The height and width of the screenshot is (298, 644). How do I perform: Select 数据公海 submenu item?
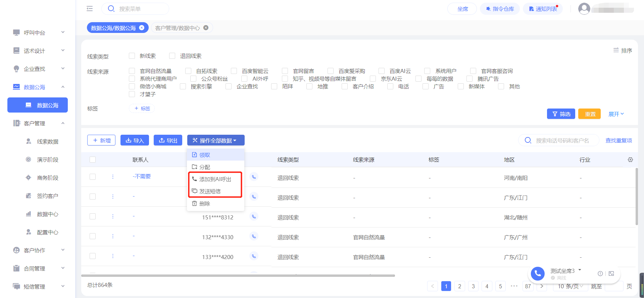(x=38, y=105)
